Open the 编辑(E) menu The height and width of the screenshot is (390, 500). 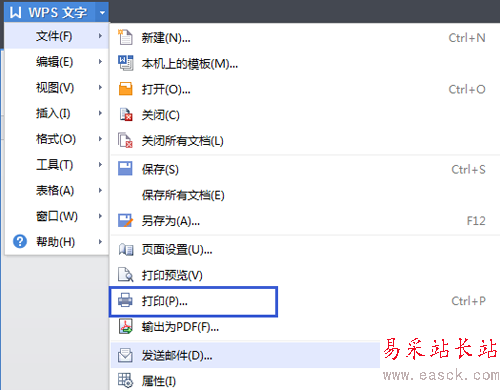tap(57, 61)
